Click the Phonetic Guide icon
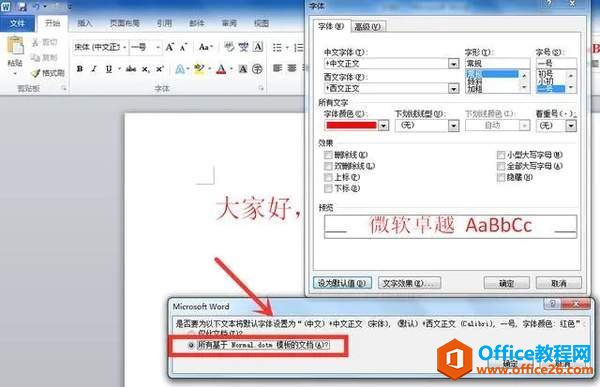 coord(243,47)
